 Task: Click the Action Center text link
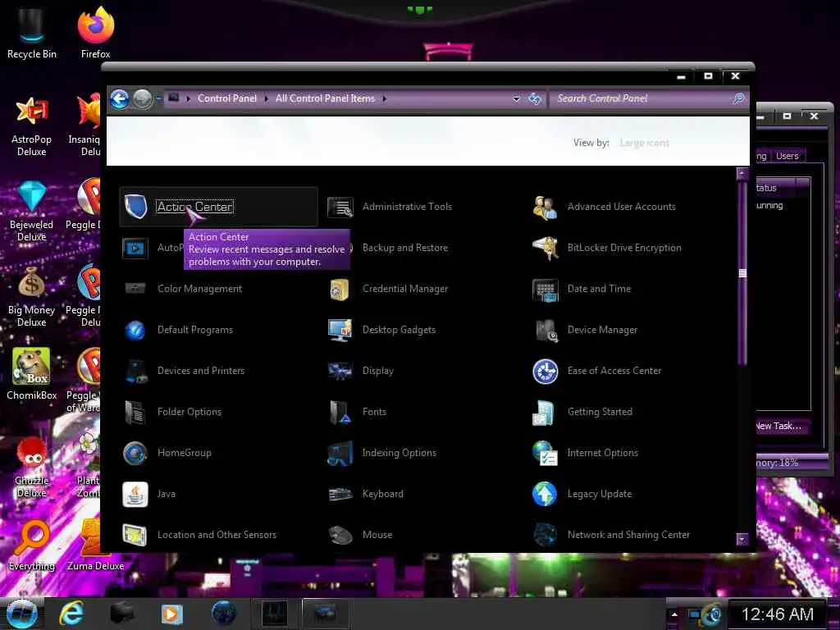195,207
